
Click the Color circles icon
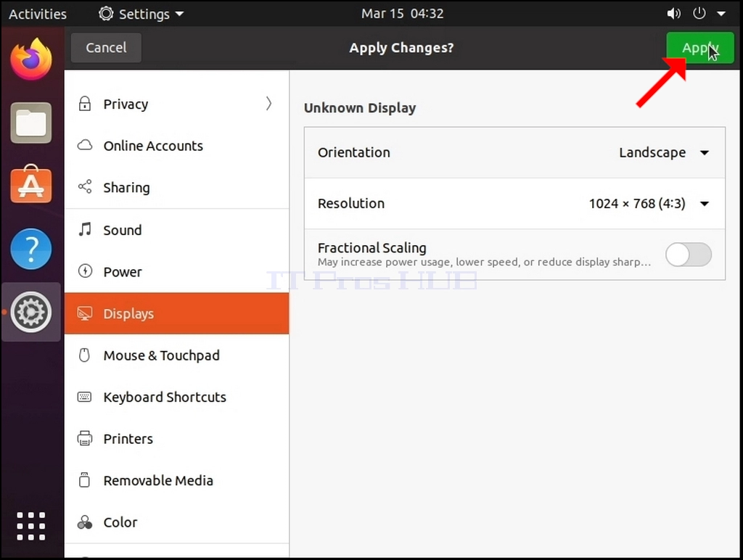85,522
